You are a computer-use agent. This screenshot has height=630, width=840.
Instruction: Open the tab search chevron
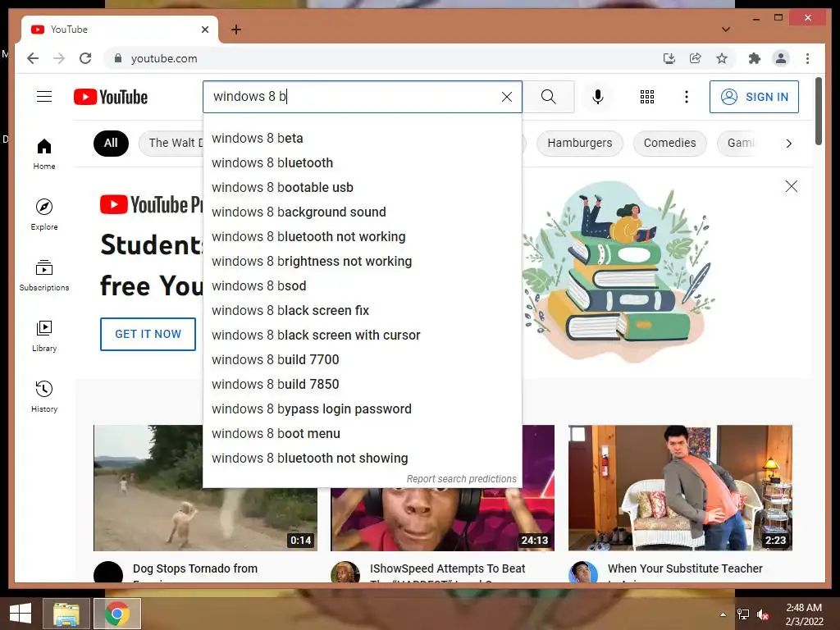pyautogui.click(x=726, y=30)
